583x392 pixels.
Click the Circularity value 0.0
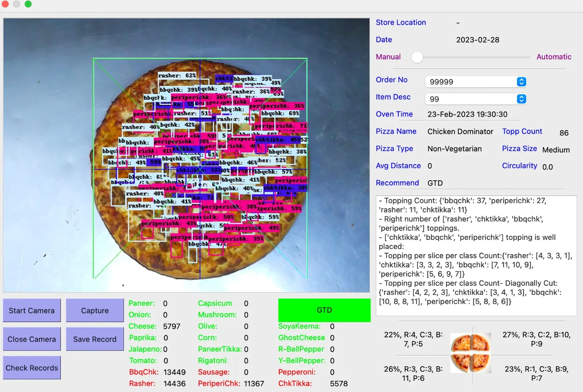coord(547,167)
